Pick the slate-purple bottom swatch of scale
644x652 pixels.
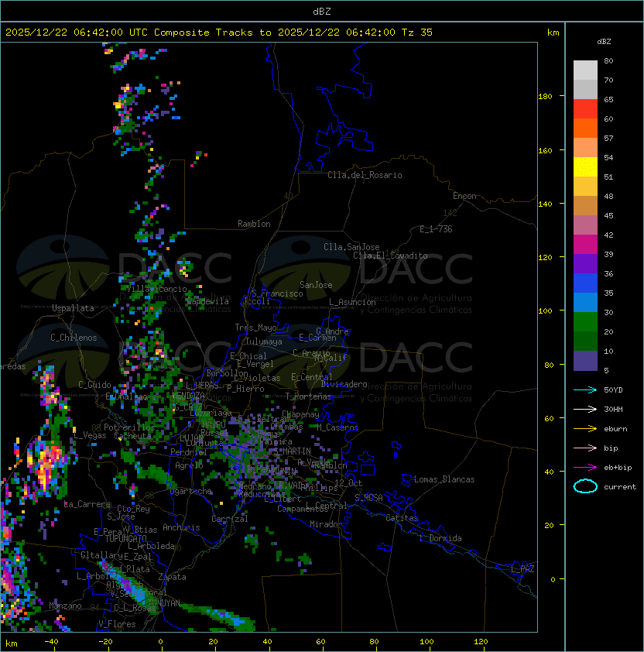(585, 361)
